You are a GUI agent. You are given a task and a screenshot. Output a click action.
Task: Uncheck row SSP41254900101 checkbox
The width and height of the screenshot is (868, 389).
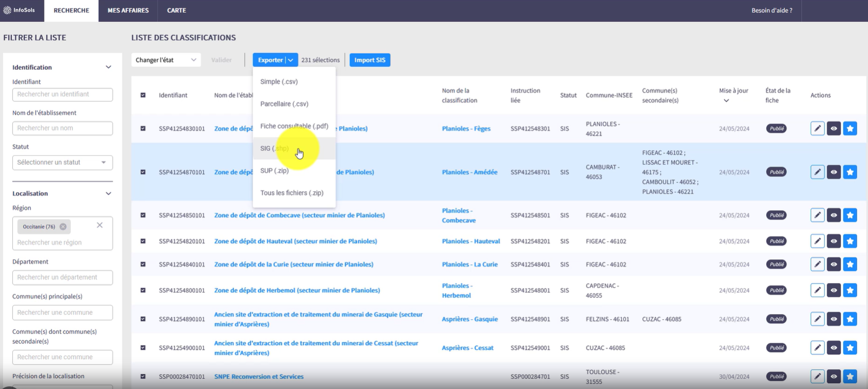click(x=143, y=348)
